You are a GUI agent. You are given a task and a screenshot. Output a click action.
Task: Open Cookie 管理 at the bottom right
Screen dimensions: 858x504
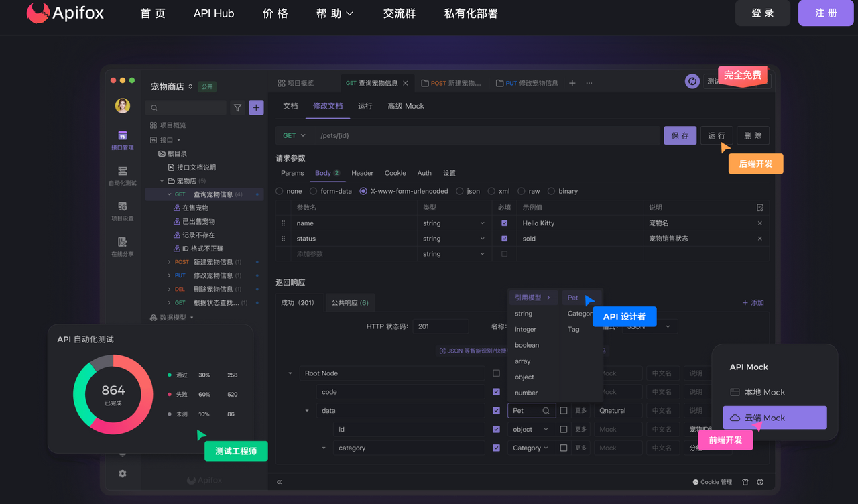713,481
